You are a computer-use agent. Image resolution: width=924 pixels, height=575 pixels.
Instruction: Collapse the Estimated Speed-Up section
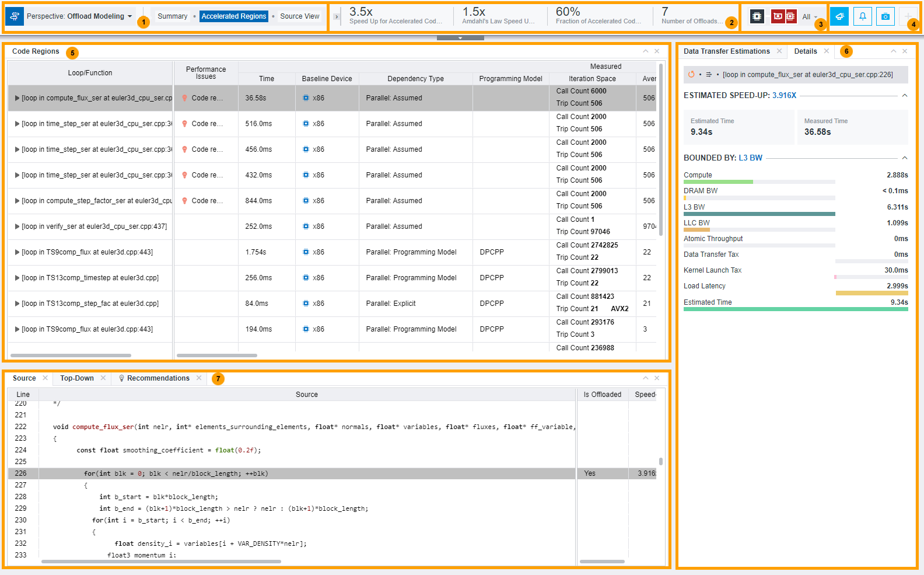pos(905,95)
